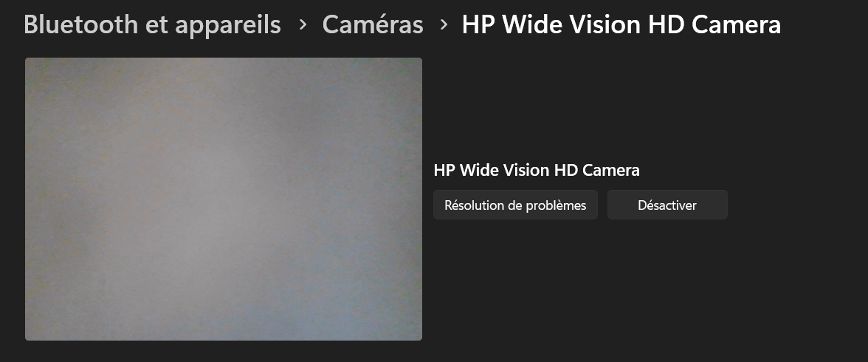Click the camera live preview image
Viewport: 868px width, 362px height.
tap(224, 199)
